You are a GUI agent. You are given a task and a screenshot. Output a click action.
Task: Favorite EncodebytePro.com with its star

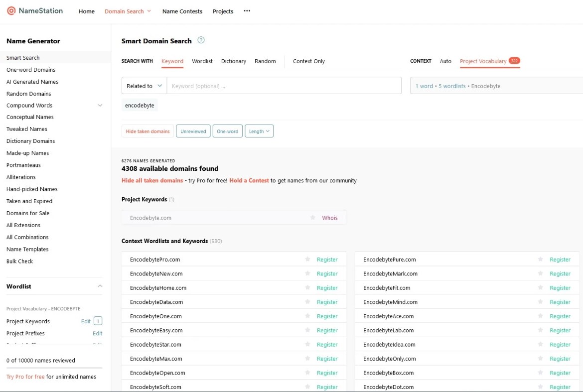pos(307,259)
